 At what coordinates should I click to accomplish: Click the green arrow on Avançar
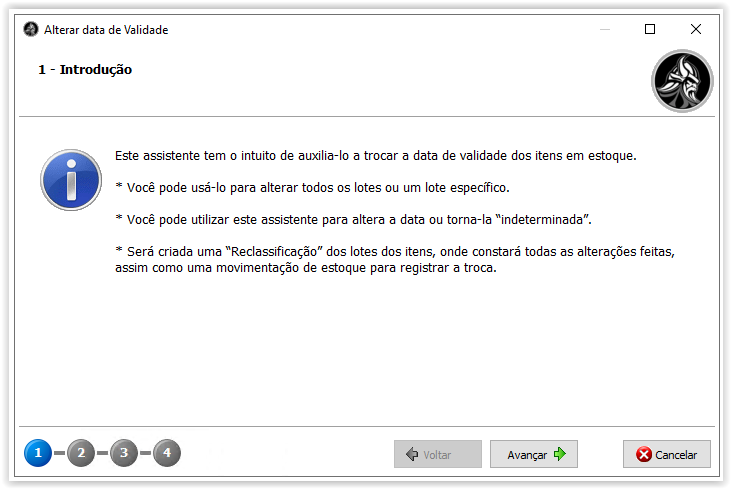pyautogui.click(x=560, y=454)
